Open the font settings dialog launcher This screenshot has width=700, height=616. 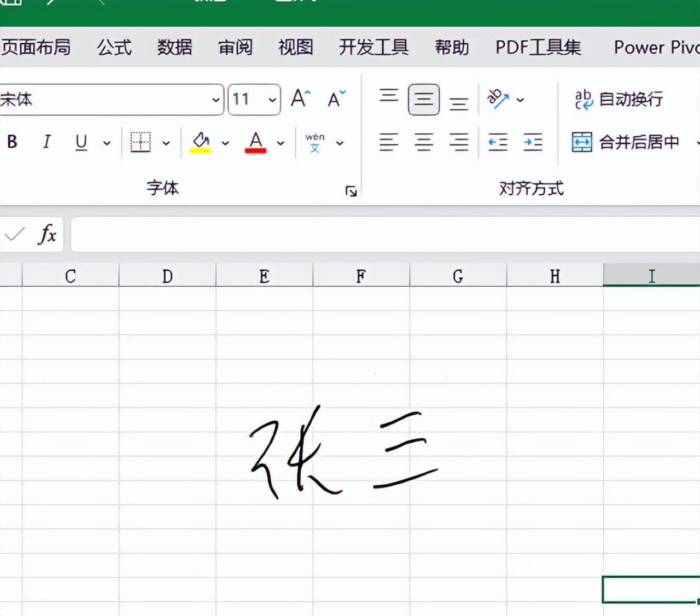[351, 190]
